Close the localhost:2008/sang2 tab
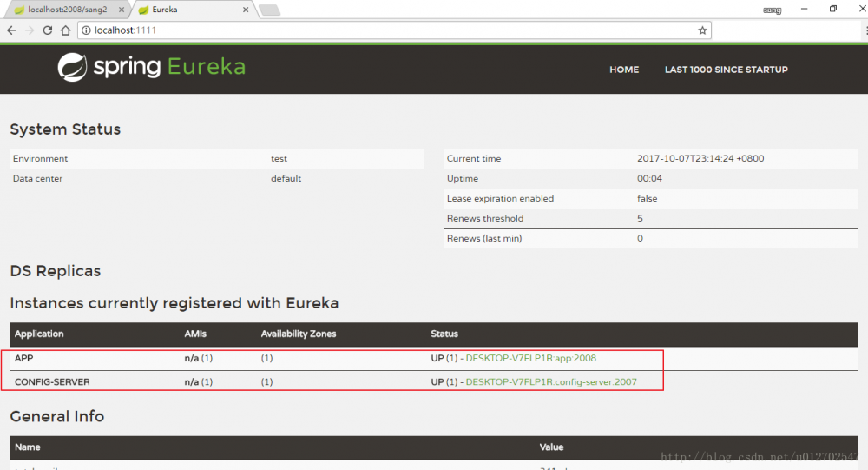 (122, 10)
